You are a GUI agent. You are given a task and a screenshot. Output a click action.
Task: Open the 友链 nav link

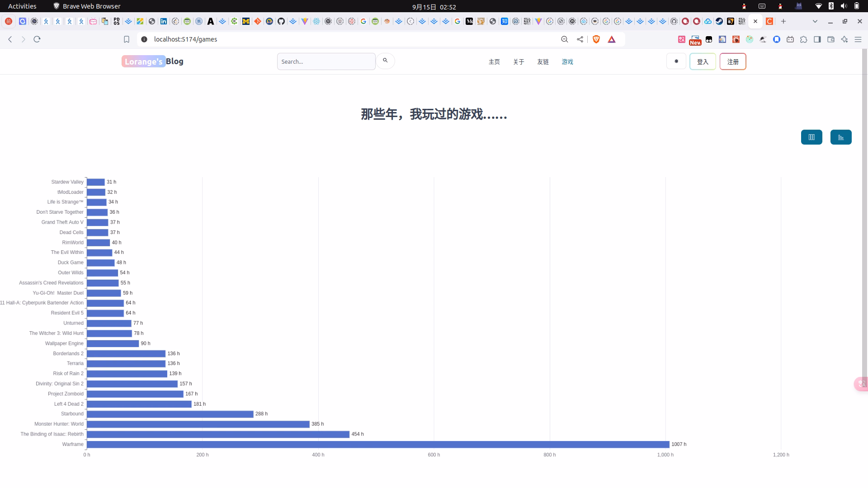tap(543, 62)
